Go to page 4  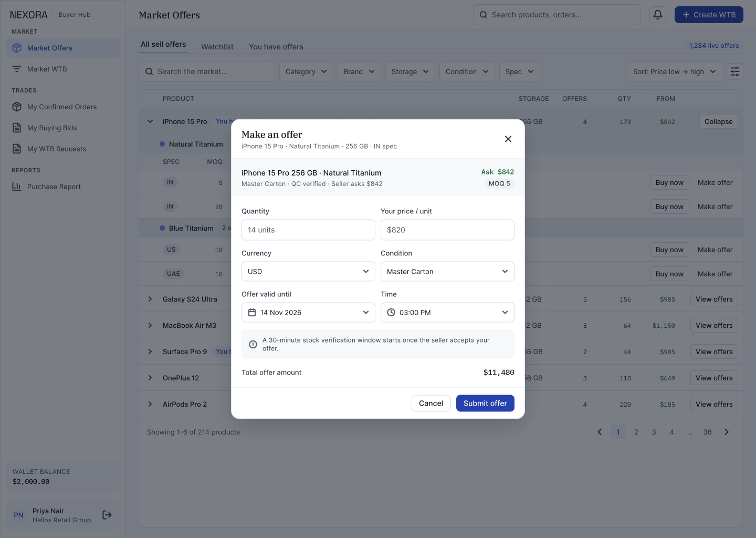point(672,432)
